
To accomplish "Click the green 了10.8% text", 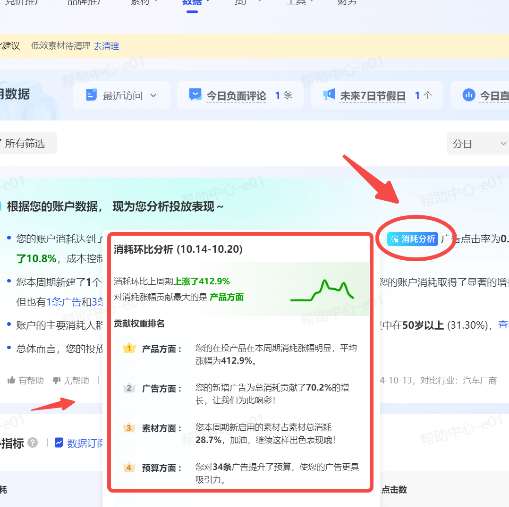I will coord(36,259).
